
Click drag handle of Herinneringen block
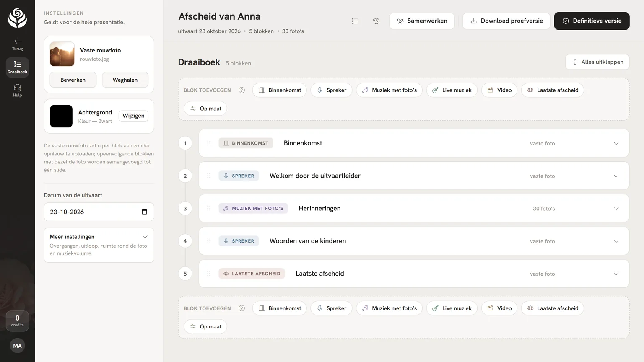click(x=209, y=208)
